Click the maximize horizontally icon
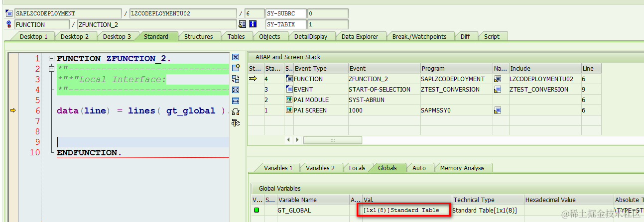Viewport: 644px width, 222px height. 236,101
